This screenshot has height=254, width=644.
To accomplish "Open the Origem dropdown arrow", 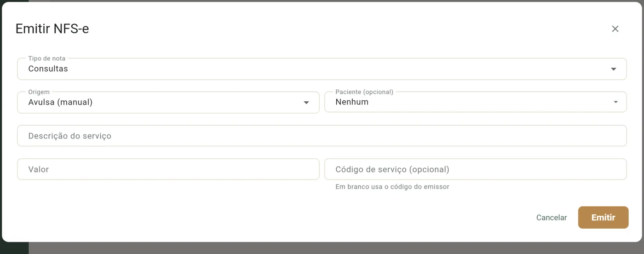I will click(x=306, y=103).
